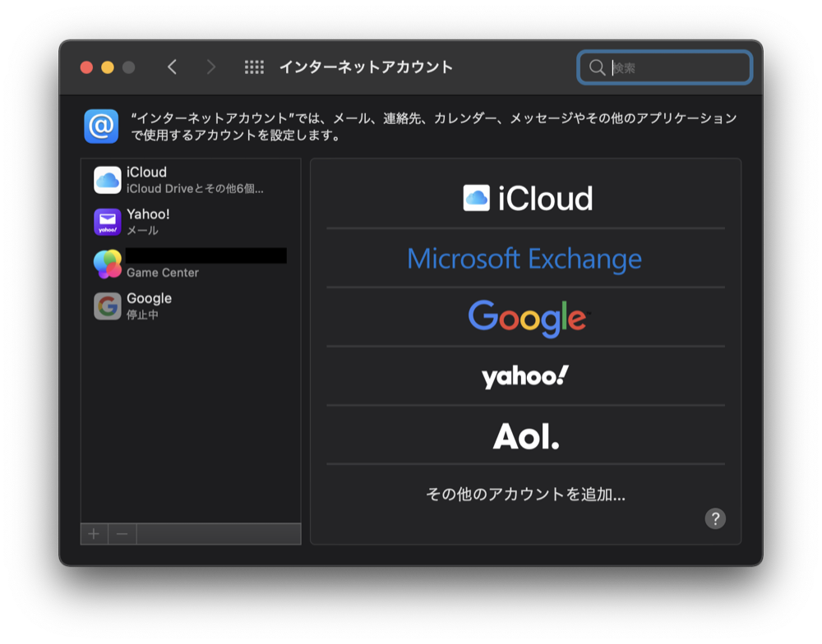Screen dimensions: 822x644
Task: Click その他のアカウントを追加...
Action: pyautogui.click(x=526, y=494)
